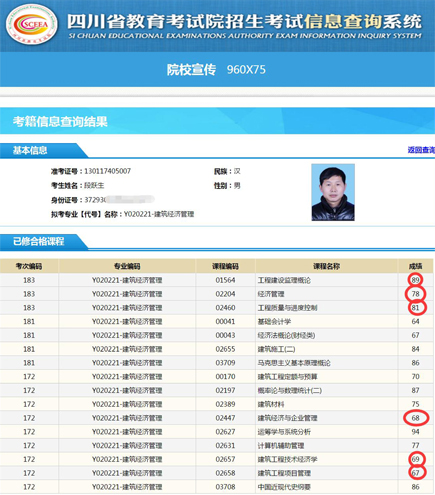Viewport: 435px width, 495px height.
Task: Select course name 基础会计学
Action: pyautogui.click(x=274, y=322)
